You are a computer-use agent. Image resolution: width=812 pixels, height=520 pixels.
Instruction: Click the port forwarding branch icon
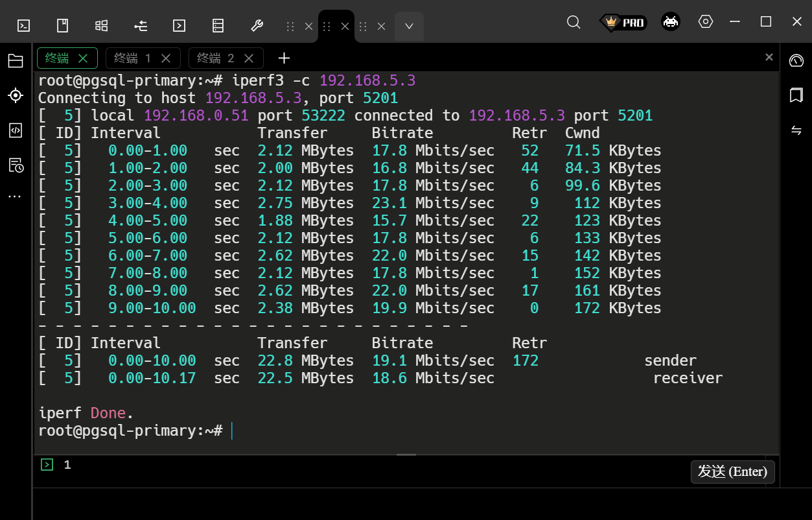[x=141, y=26]
